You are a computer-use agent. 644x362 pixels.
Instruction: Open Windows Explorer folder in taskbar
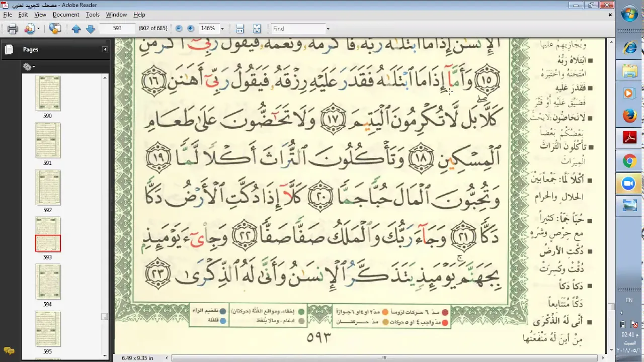pyautogui.click(x=629, y=71)
